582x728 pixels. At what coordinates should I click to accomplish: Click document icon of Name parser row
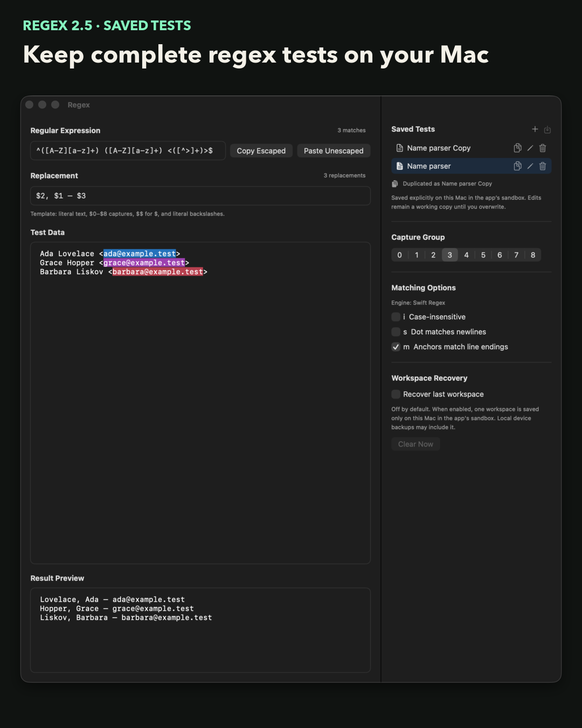click(x=400, y=166)
